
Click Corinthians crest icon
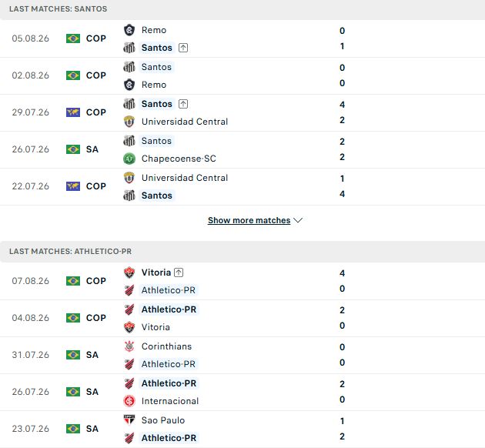click(129, 346)
